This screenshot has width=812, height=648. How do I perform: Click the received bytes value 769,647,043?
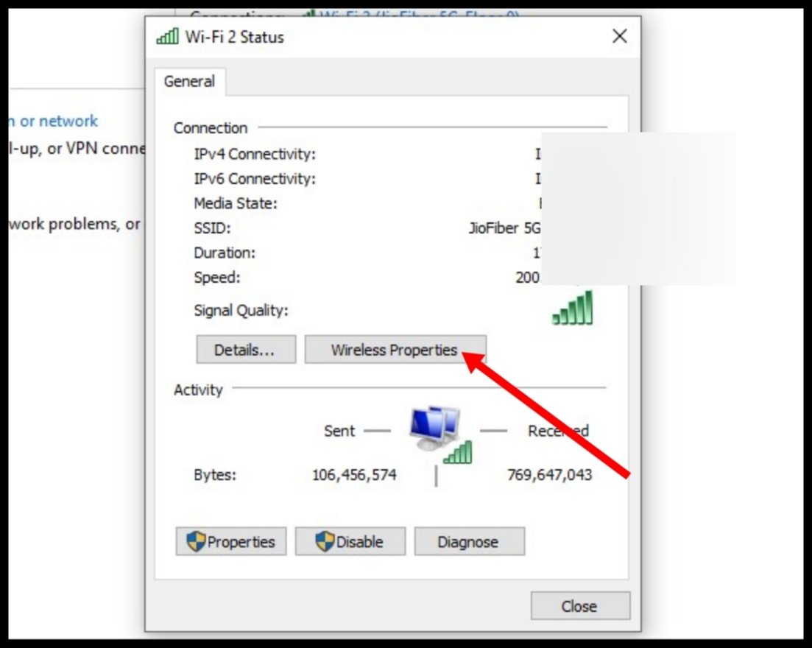549,474
